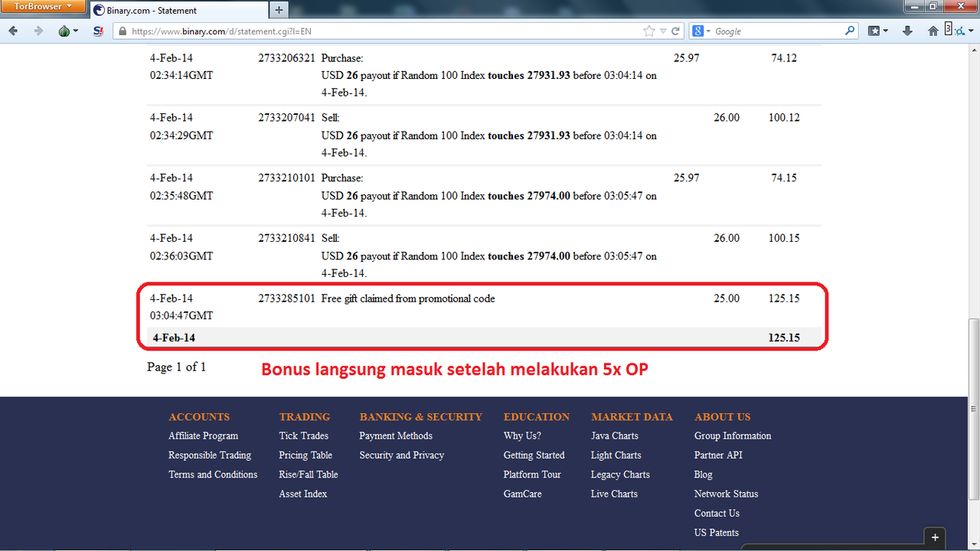Open the Group Information link
Image resolution: width=980 pixels, height=551 pixels.
pos(733,436)
